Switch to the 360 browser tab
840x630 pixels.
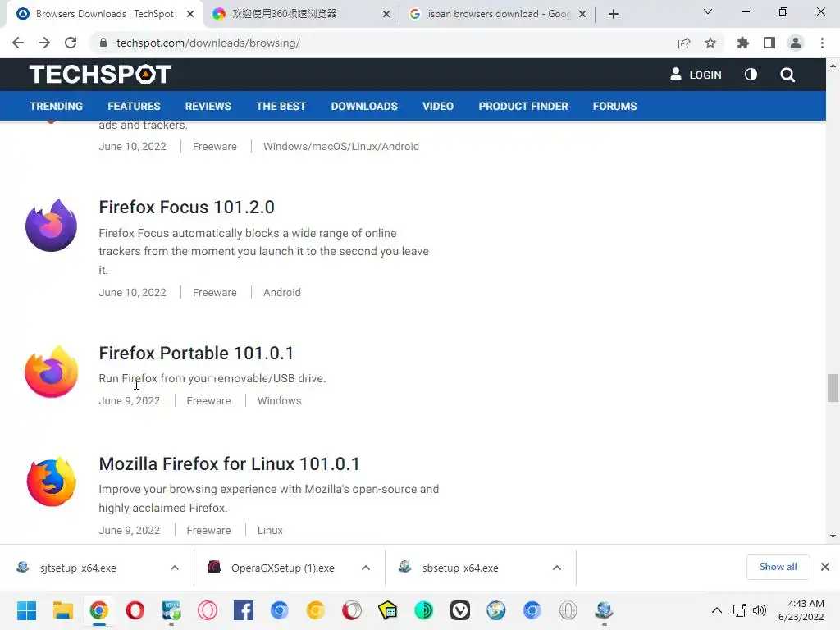[x=300, y=14]
